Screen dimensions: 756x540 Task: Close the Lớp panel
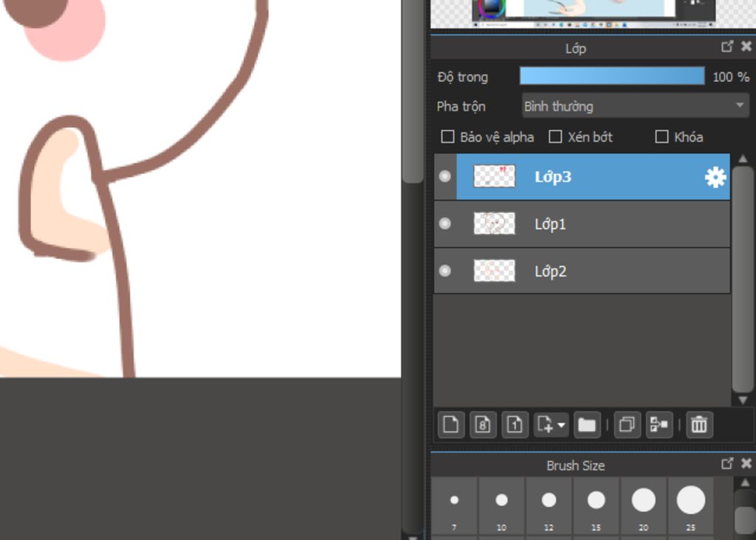[746, 46]
